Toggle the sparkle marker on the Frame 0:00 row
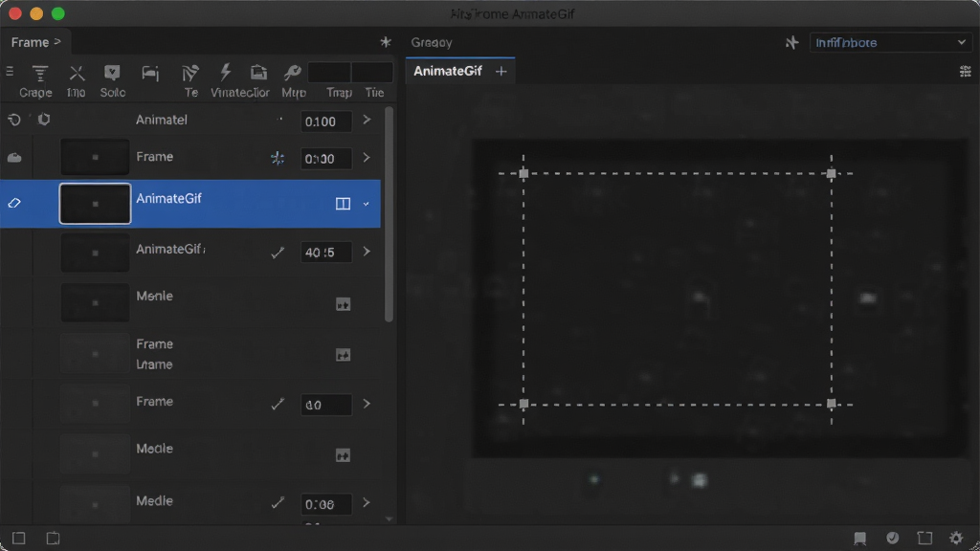Screen dimensions: 980x551 click(x=278, y=158)
